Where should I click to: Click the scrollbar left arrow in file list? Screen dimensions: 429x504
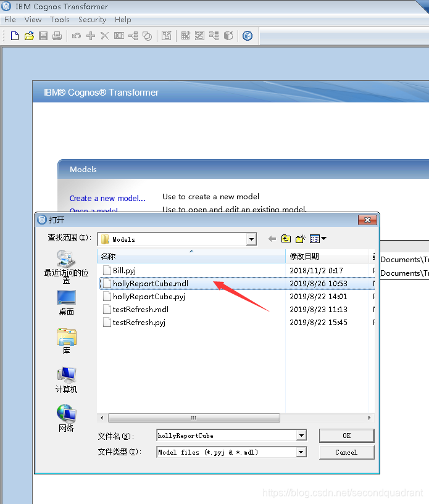click(x=102, y=418)
